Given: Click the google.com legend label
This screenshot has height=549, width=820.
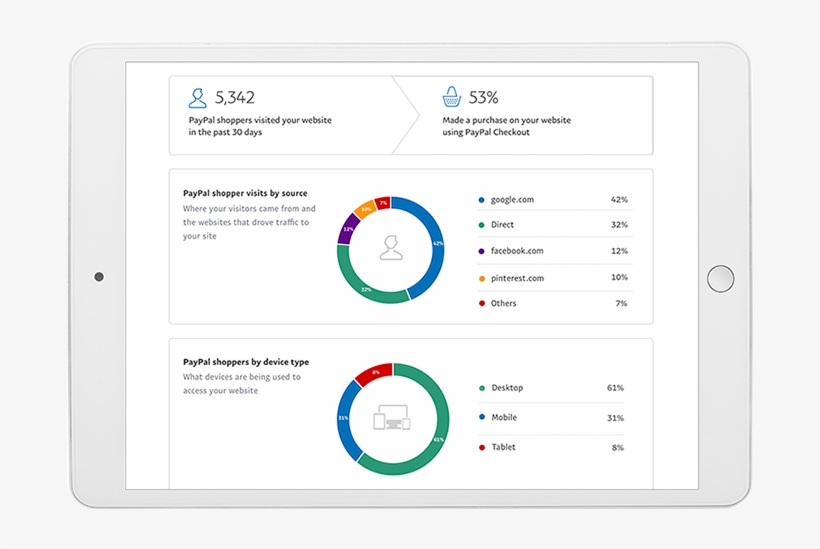Looking at the screenshot, I should pyautogui.click(x=512, y=200).
